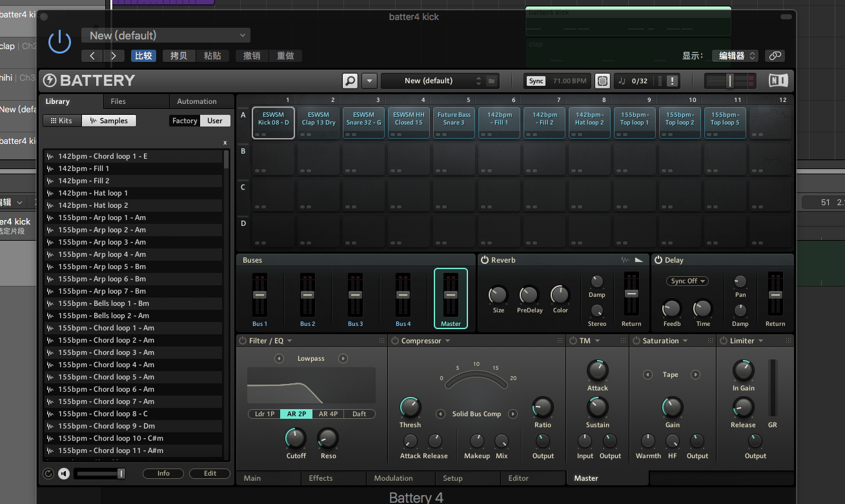The width and height of the screenshot is (845, 504).
Task: Adjust the Master bus fader
Action: (451, 294)
